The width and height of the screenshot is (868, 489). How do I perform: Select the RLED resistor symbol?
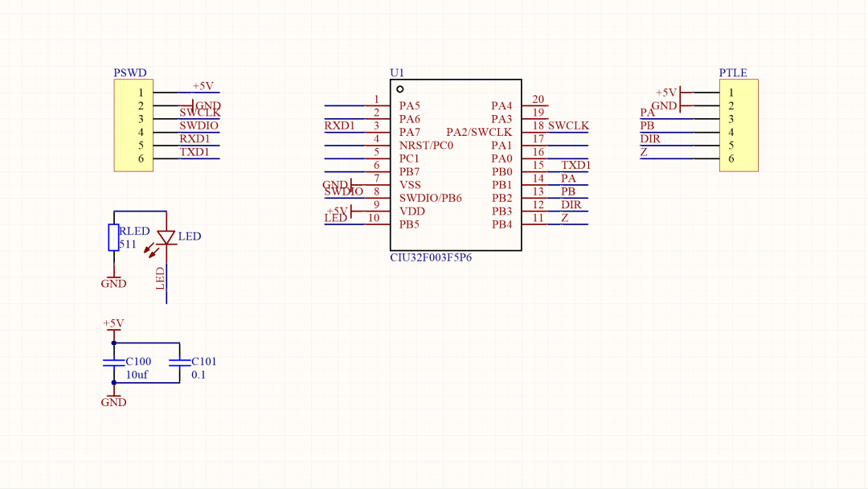(113, 237)
